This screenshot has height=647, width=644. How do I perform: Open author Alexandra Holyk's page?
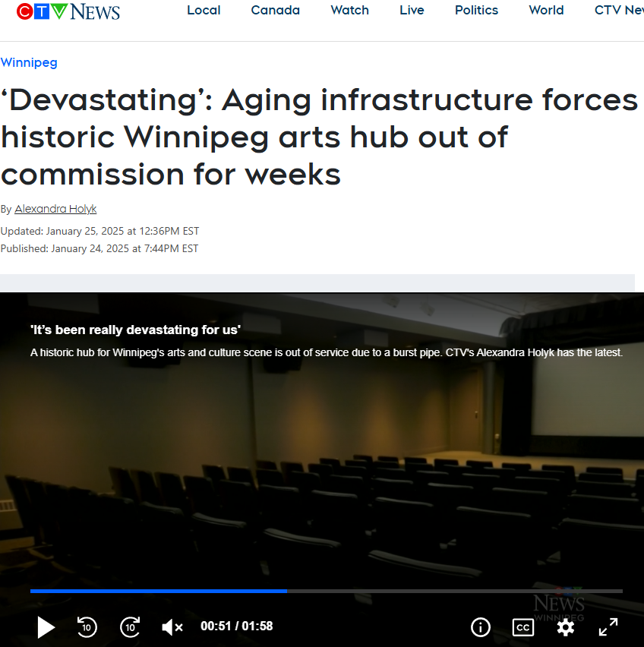click(55, 209)
